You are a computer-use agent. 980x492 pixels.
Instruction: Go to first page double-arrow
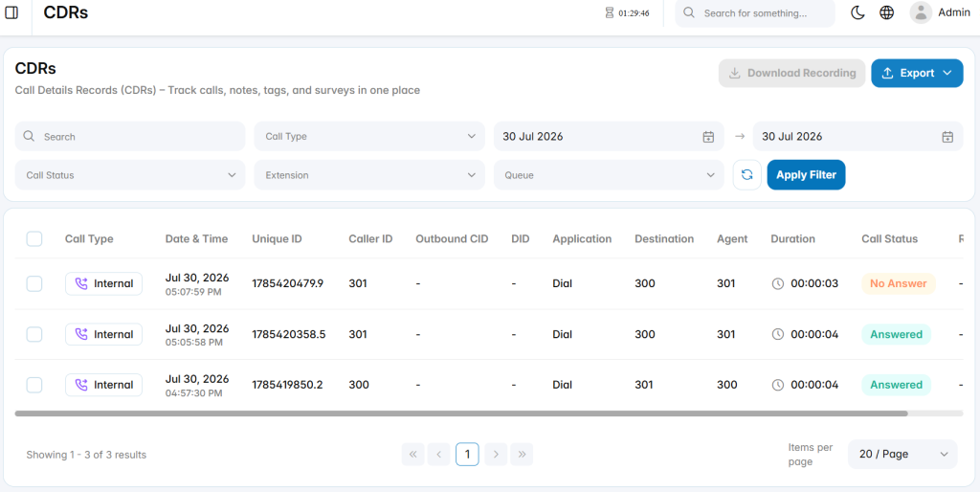pos(412,455)
